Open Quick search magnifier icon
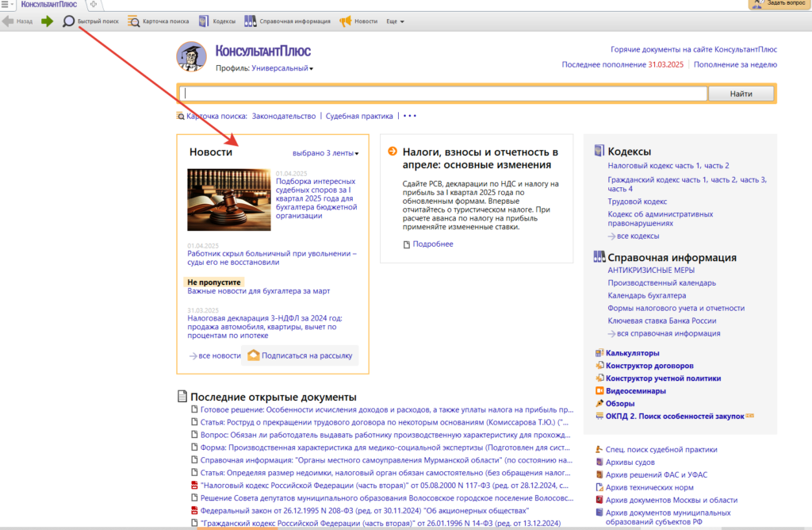This screenshot has width=812, height=530. [x=68, y=21]
